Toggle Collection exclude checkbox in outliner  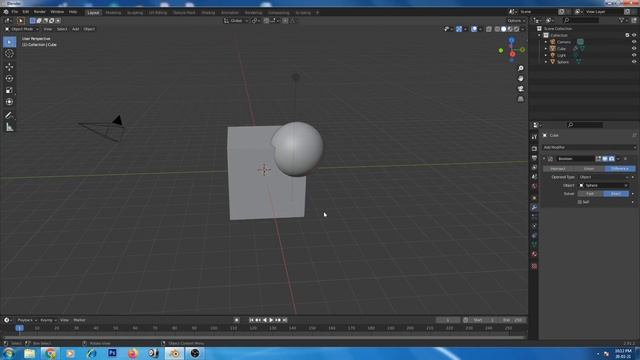click(627, 35)
